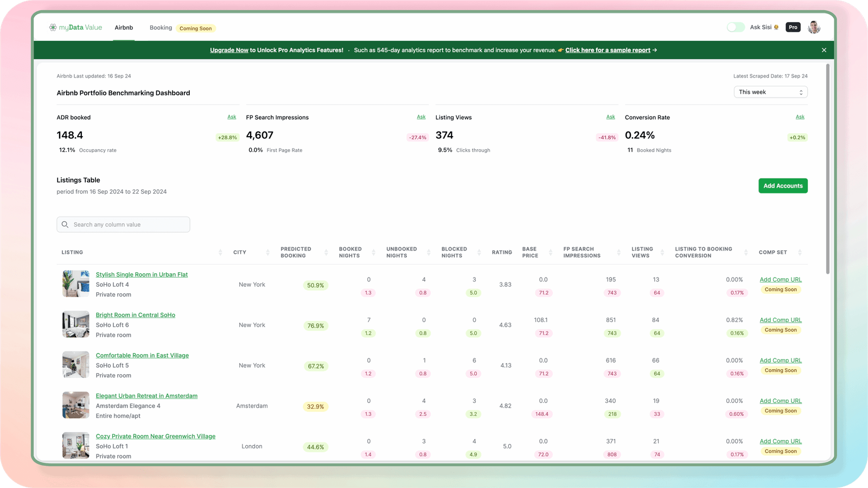
Task: Click the myData Value logo
Action: 75,28
